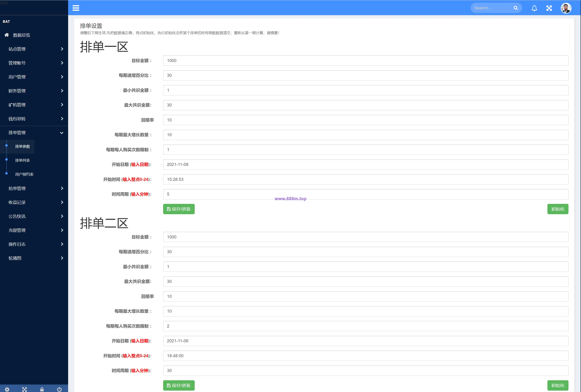Click 最大共识金额 field in 排单二区
The width and height of the screenshot is (581, 392).
(366, 281)
